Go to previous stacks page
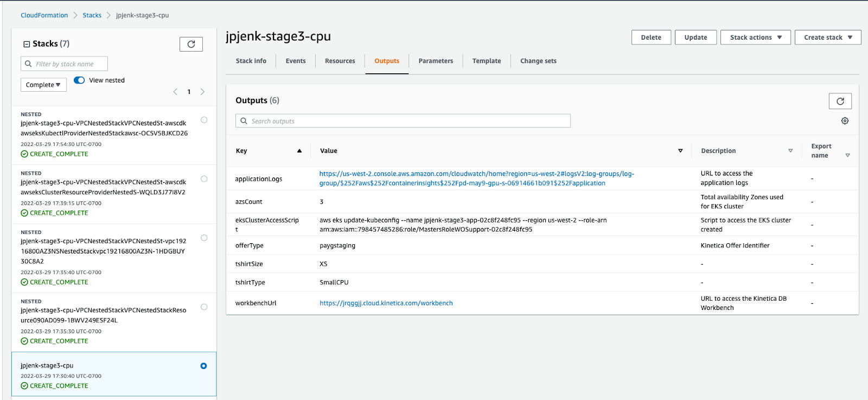The image size is (868, 400). coord(175,92)
